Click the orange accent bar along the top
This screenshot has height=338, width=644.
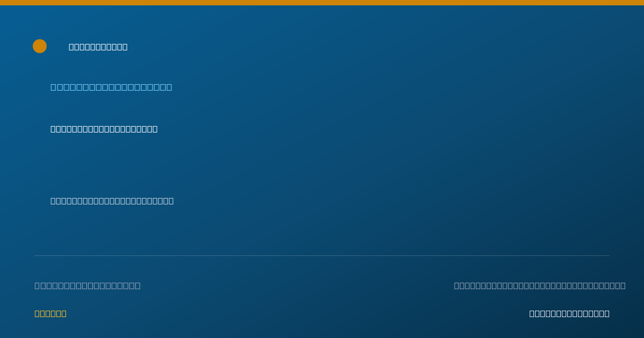click(322, 3)
